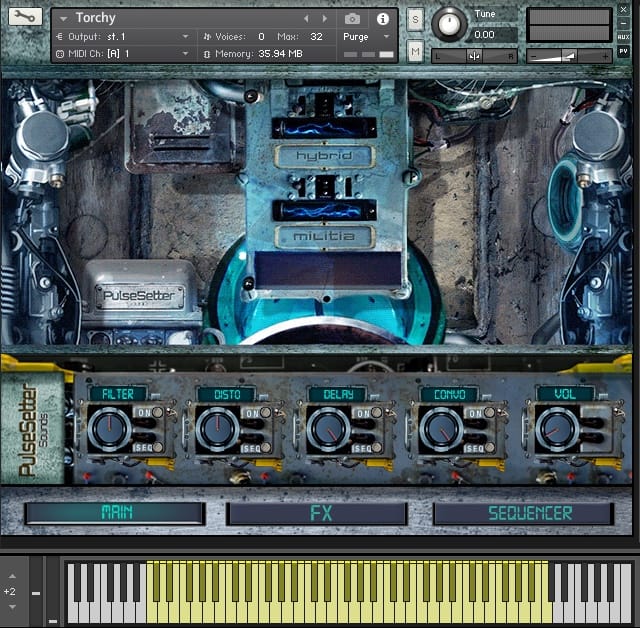Open the instrument info icon

(381, 19)
